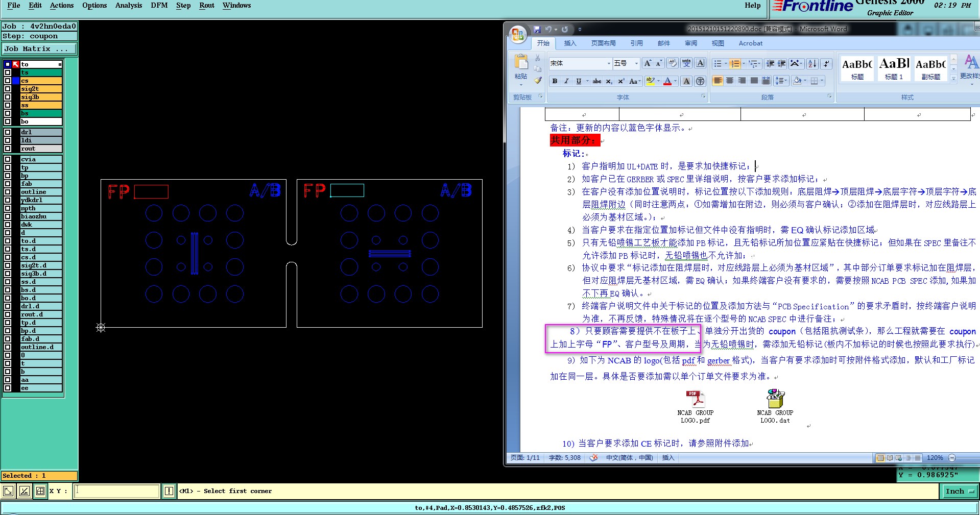Expand the Word styles gallery

[953, 79]
